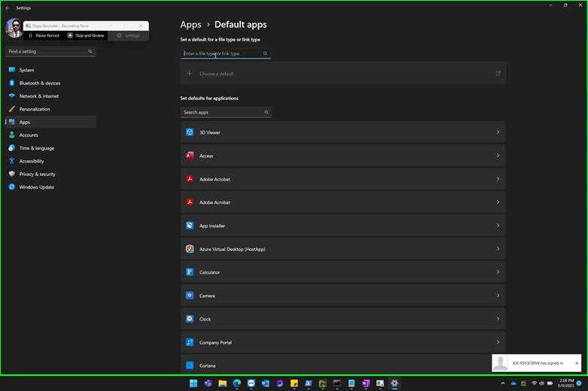Screen dimensions: 588x391
Task: Open the Windows Start menu
Action: tap(193, 383)
